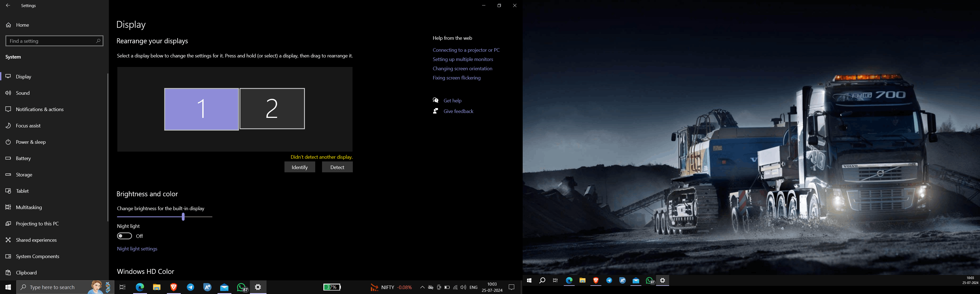The height and width of the screenshot is (294, 980).
Task: Click the search magnifier on second display taskbar
Action: [542, 281]
